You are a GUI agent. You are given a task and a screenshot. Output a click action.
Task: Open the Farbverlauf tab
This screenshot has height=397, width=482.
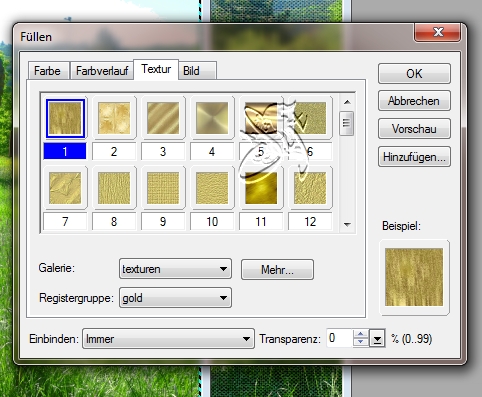pyautogui.click(x=102, y=71)
